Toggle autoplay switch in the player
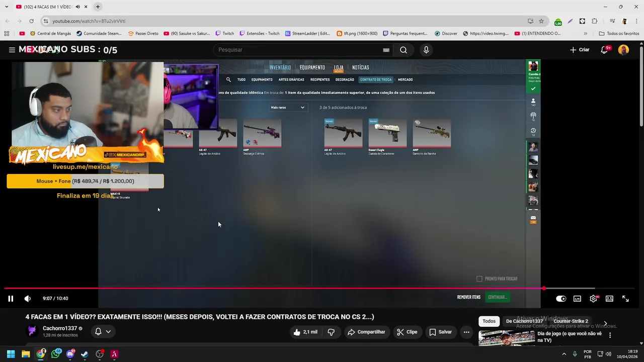The image size is (644, 362). tap(561, 299)
